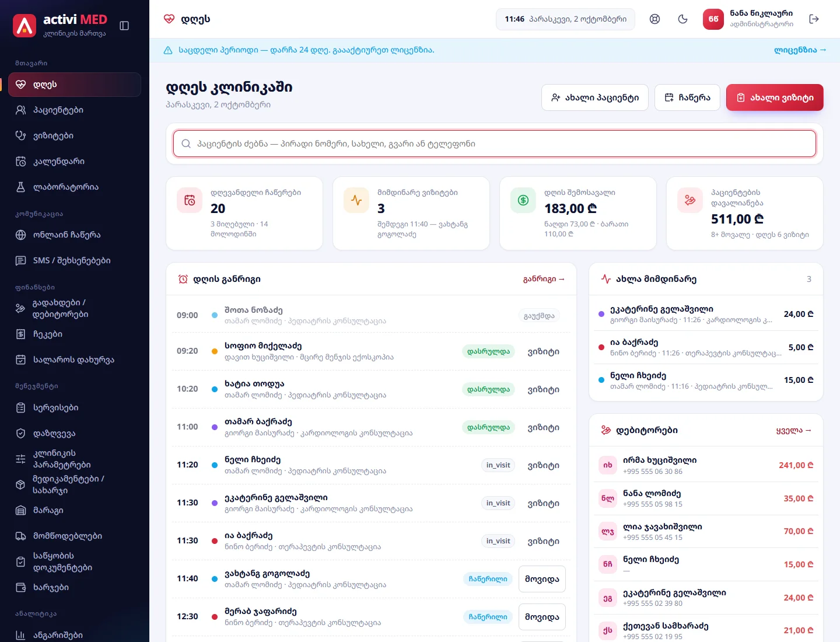This screenshot has height=642, width=840.
Task: Toggle dark mode with the moon icon
Action: click(x=683, y=19)
